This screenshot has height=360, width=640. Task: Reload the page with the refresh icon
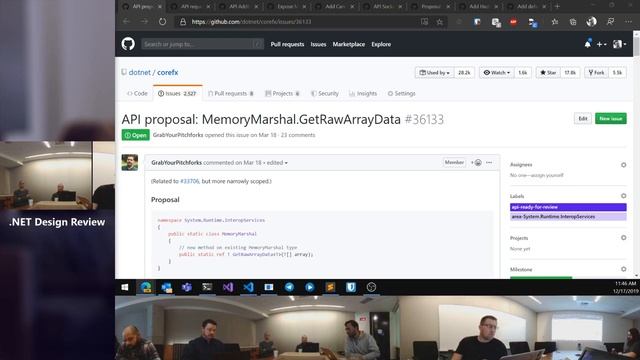(x=162, y=22)
